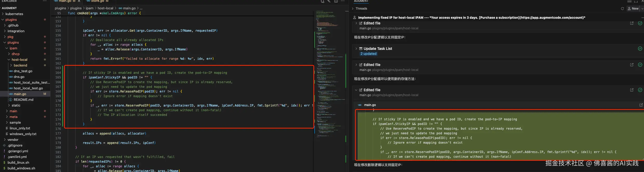The image size is (644, 172).
Task: Open main.go diff preview in editor
Action: tap(641, 105)
